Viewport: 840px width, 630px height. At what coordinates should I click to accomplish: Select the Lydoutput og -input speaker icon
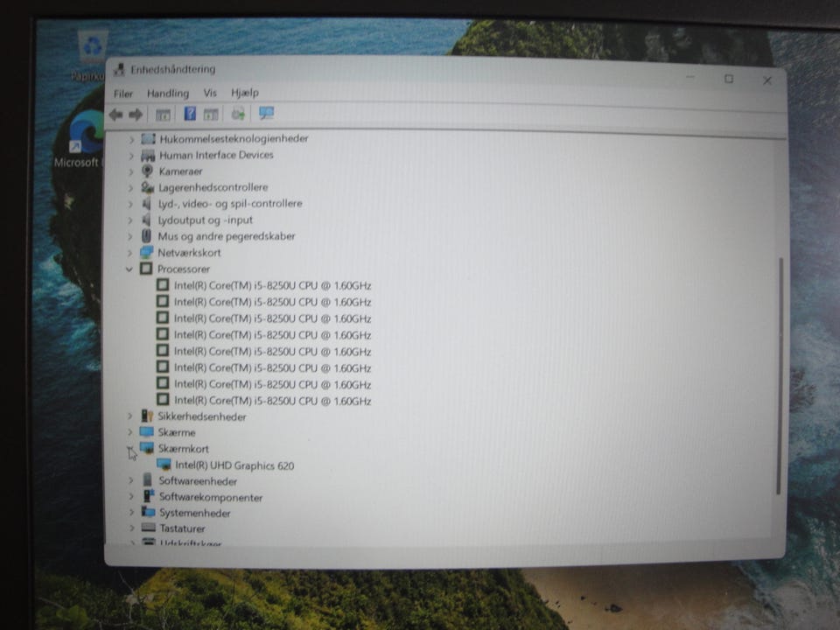coord(146,220)
